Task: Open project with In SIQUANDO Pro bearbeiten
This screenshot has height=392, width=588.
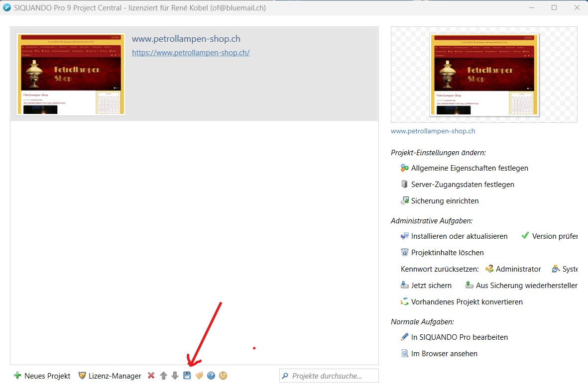Action: [459, 337]
